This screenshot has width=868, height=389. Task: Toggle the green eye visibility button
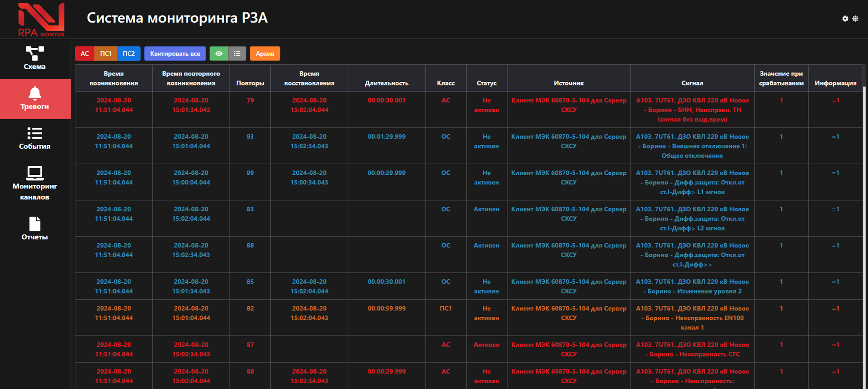tap(219, 54)
